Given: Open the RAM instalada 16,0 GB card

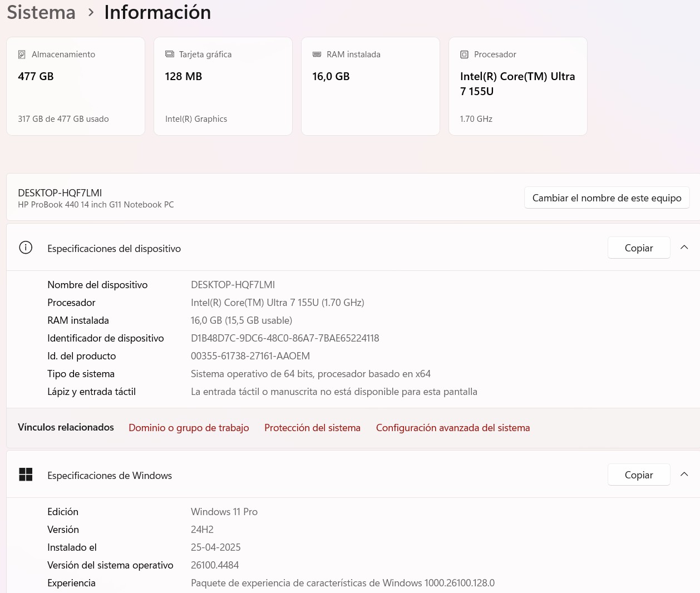Looking at the screenshot, I should coord(371,86).
